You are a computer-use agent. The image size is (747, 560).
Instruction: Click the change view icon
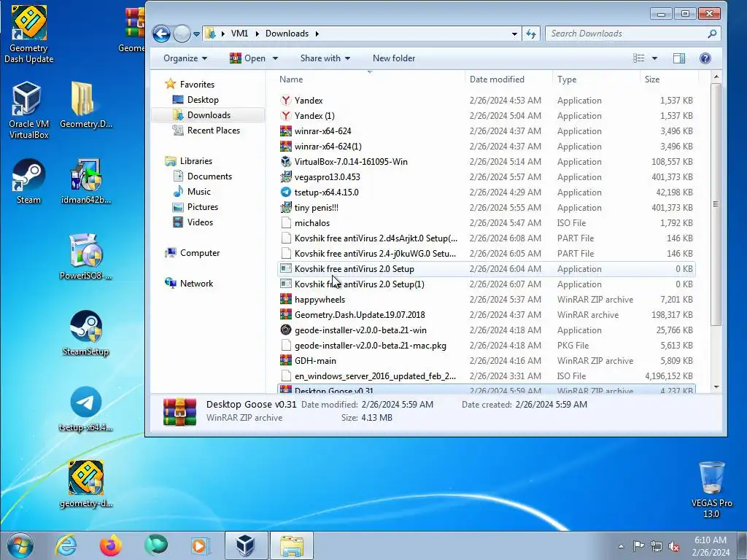pyautogui.click(x=638, y=58)
